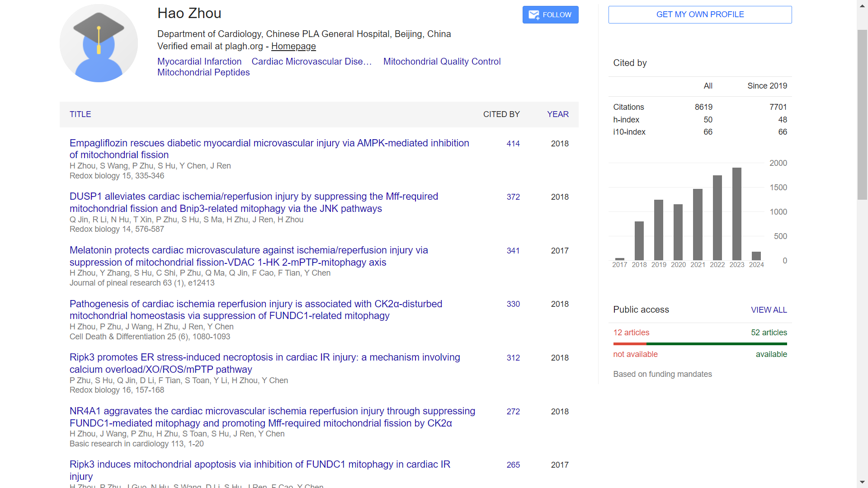Sort publications by YEAR column
This screenshot has width=868, height=488.
tap(557, 114)
